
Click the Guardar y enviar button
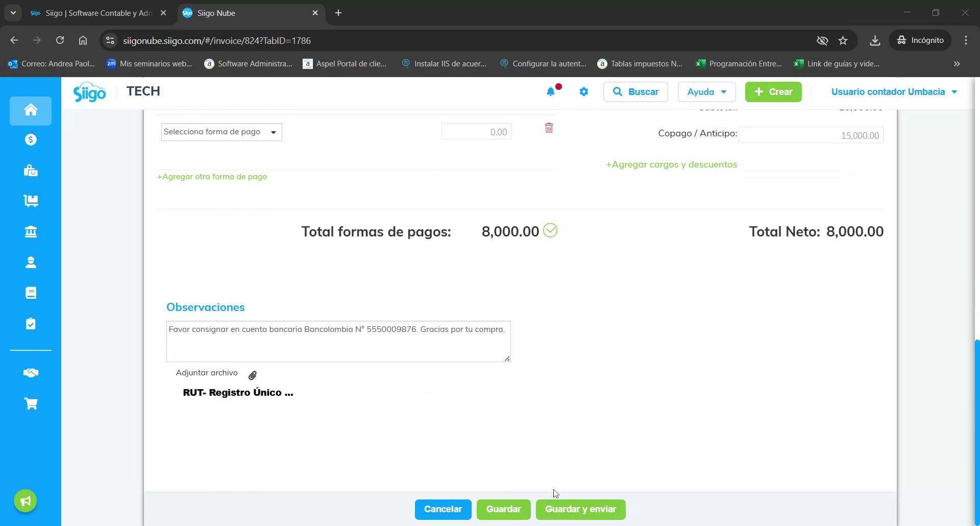(x=580, y=509)
